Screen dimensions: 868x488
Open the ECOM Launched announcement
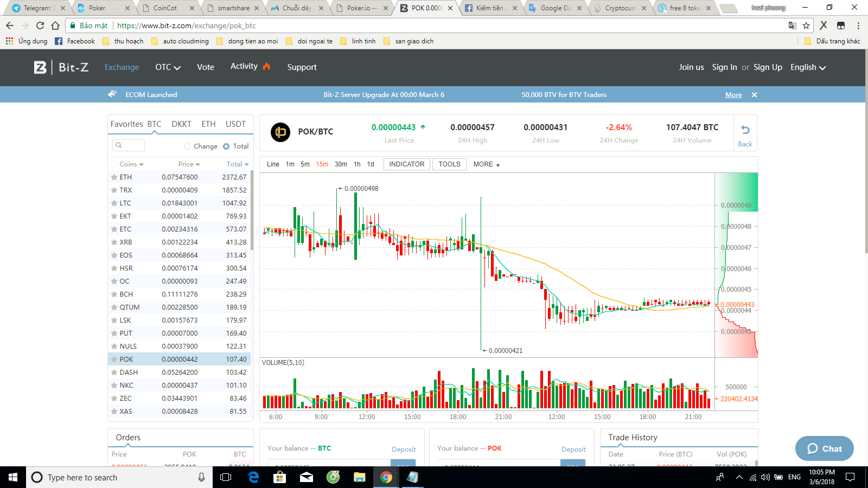click(x=151, y=95)
